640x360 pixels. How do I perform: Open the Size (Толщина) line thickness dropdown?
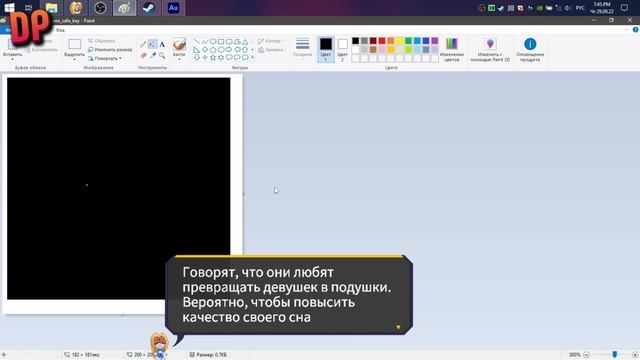coord(302,49)
